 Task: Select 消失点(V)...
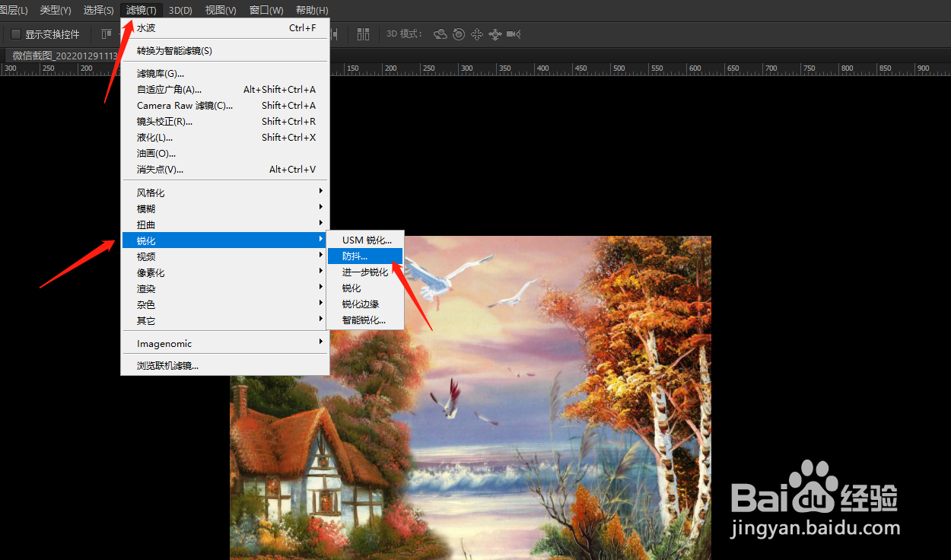(x=225, y=169)
